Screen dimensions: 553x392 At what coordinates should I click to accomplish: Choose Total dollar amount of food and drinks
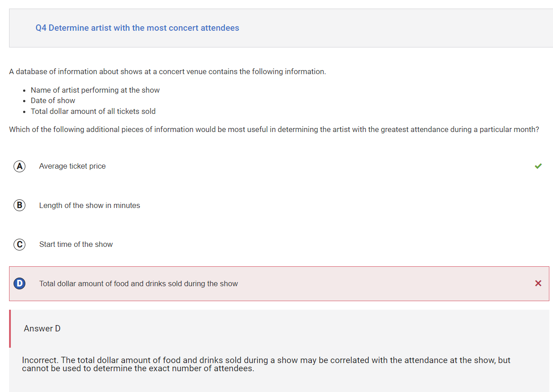[138, 284]
